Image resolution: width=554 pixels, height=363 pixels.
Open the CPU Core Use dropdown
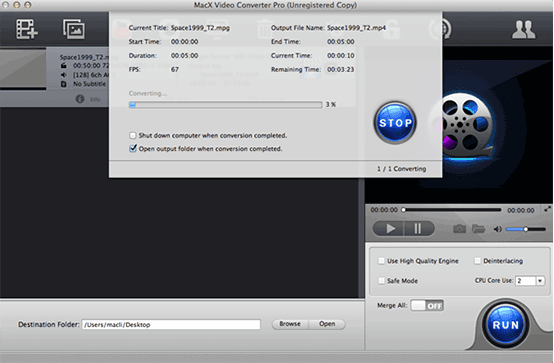[x=540, y=281]
